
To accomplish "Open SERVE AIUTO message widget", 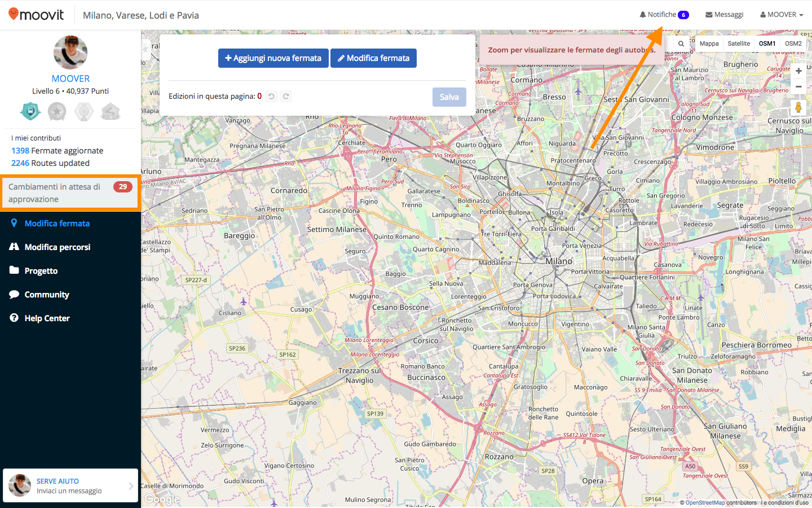I will pyautogui.click(x=70, y=485).
